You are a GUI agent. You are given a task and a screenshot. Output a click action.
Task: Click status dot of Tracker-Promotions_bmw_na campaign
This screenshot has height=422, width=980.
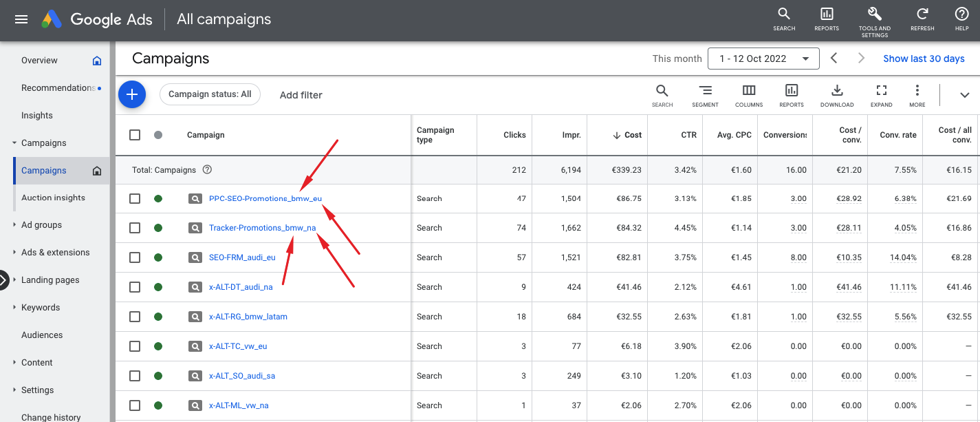pos(158,228)
